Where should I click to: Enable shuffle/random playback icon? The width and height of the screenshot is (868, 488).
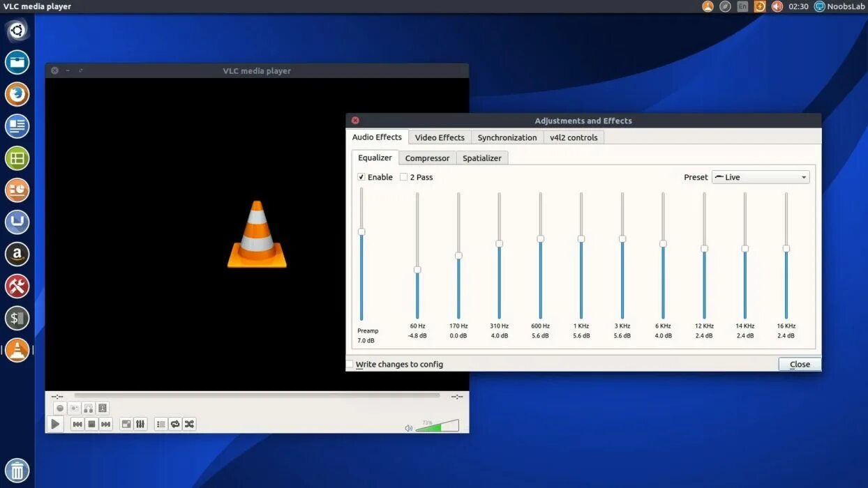click(189, 424)
